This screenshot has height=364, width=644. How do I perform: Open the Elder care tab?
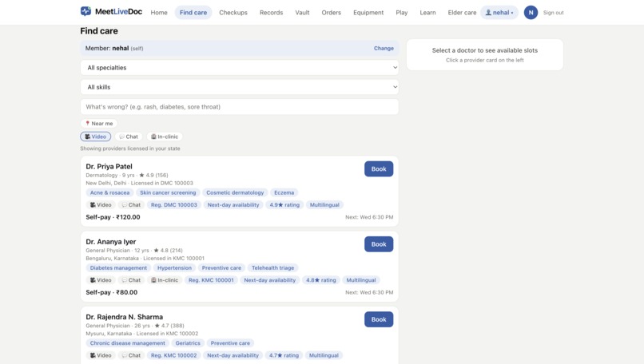click(x=462, y=13)
